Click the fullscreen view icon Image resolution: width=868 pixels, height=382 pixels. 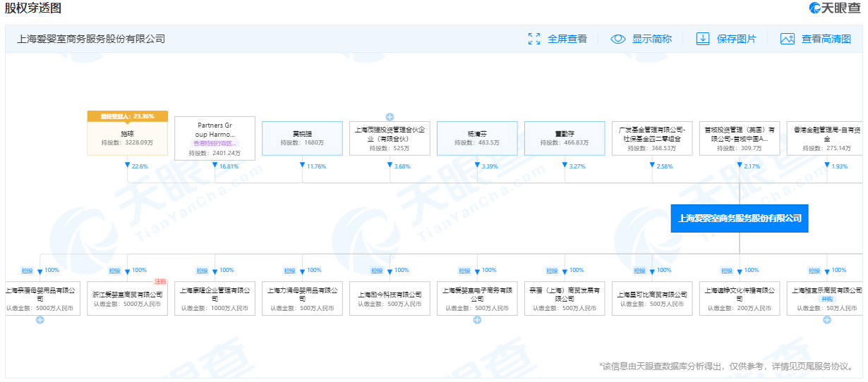534,39
